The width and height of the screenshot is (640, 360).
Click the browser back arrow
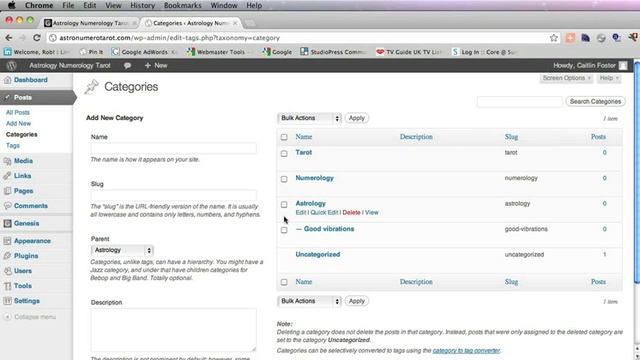click(9, 38)
